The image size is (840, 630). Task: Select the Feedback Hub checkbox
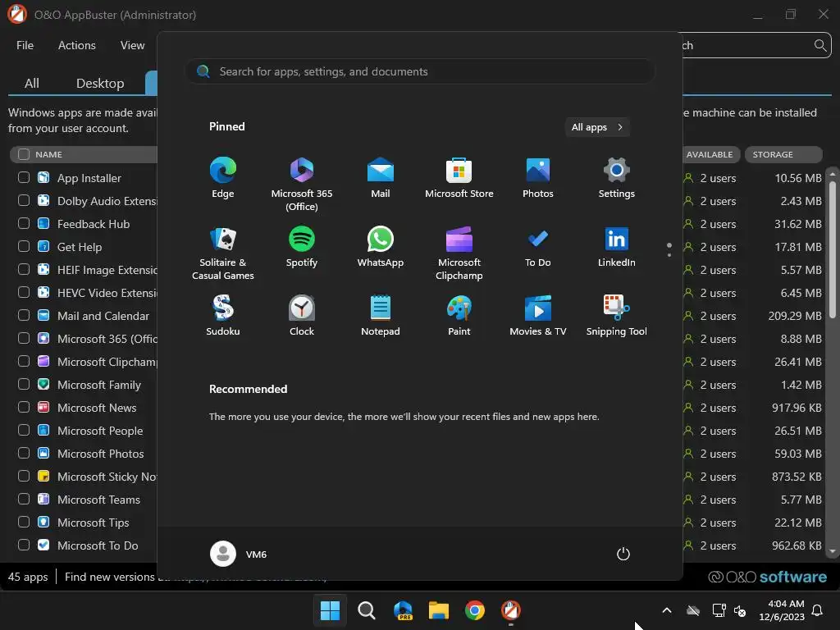pyautogui.click(x=24, y=223)
